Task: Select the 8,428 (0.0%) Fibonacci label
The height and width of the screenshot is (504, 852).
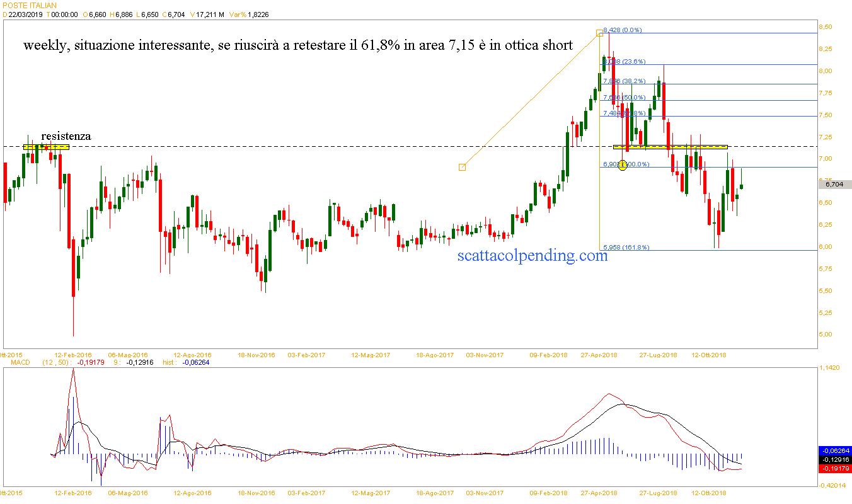Action: (622, 30)
